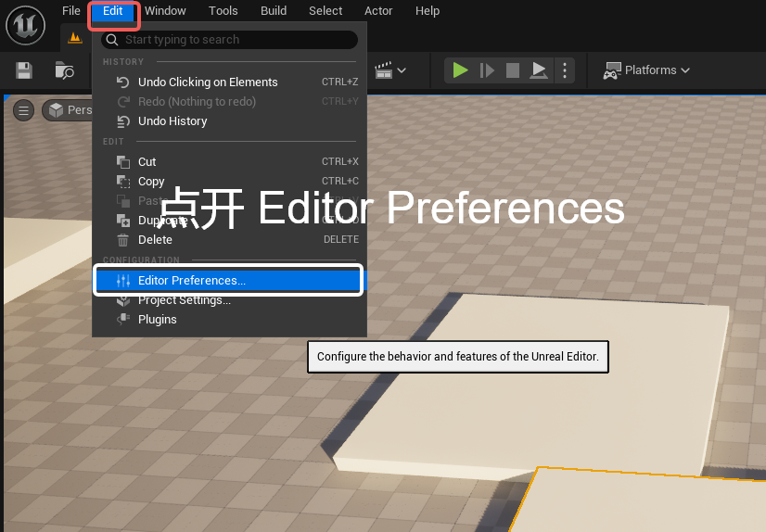Viewport: 766px width, 532px height.
Task: Close the Edit menu in the menu bar
Action: tap(113, 11)
